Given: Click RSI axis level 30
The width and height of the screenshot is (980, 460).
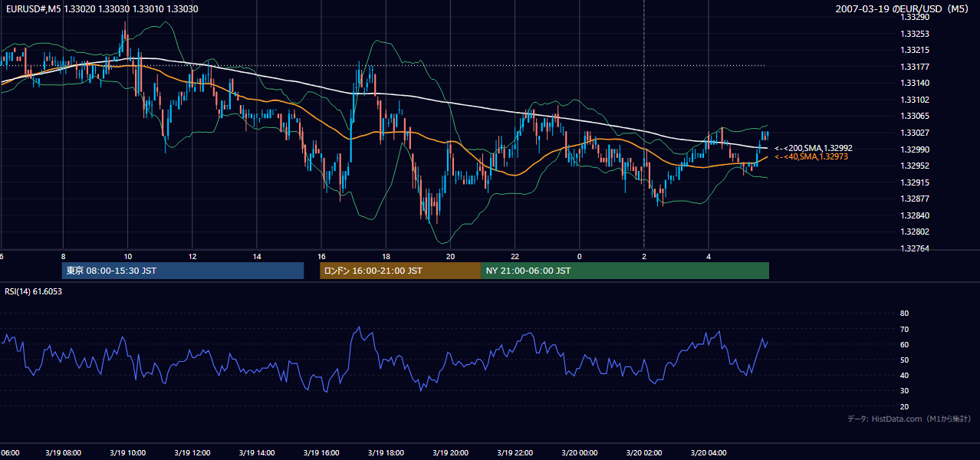Looking at the screenshot, I should [904, 391].
